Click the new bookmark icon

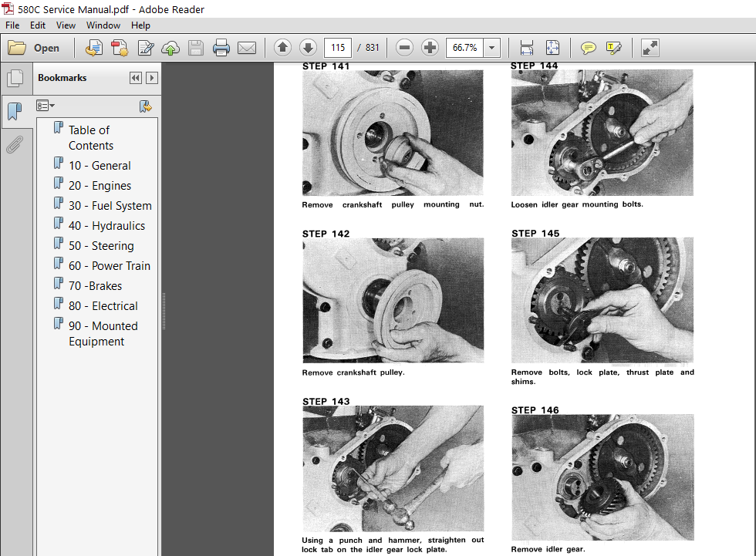coord(145,106)
